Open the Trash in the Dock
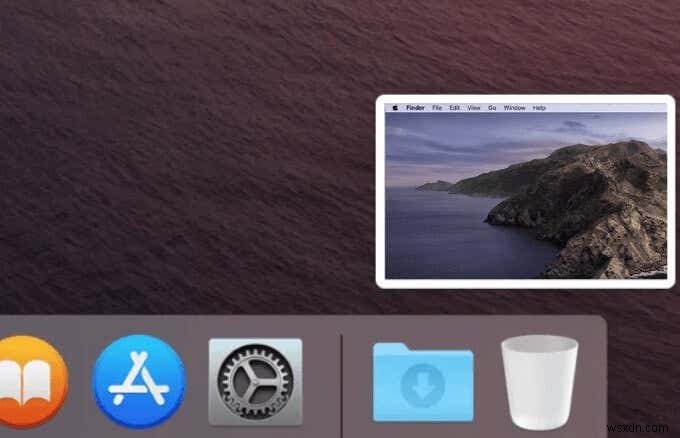 [x=539, y=382]
